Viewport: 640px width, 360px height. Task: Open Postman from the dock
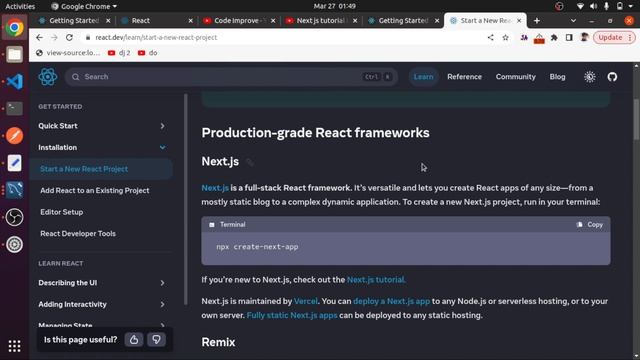pyautogui.click(x=14, y=136)
